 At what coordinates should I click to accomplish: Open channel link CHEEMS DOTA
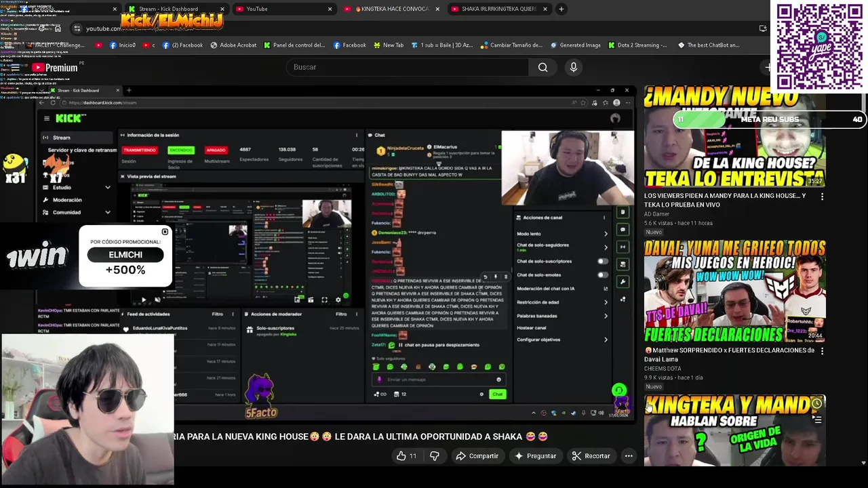point(663,369)
